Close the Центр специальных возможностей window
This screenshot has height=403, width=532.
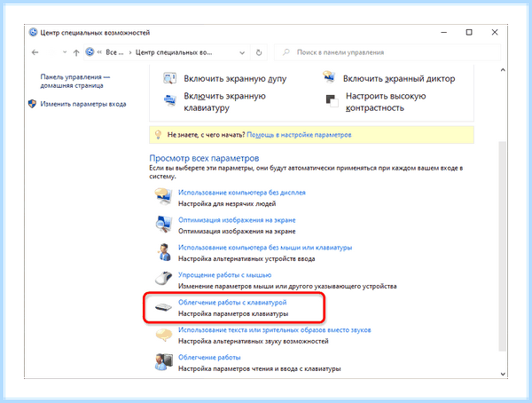point(495,32)
